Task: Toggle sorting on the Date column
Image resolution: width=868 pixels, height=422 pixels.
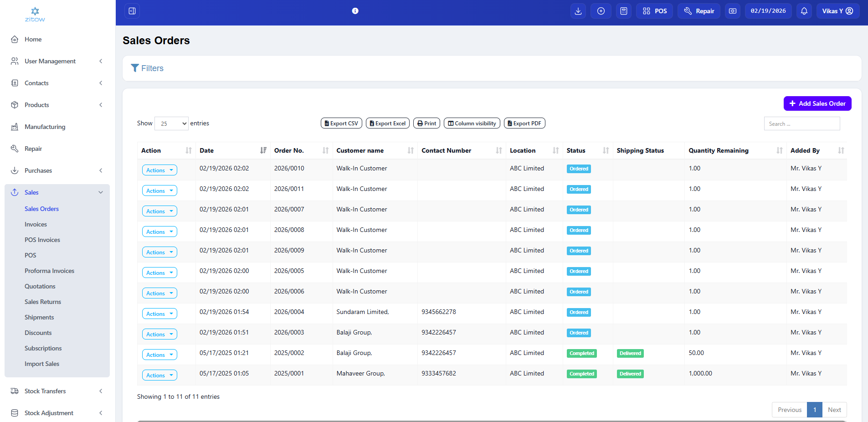Action: 263,150
